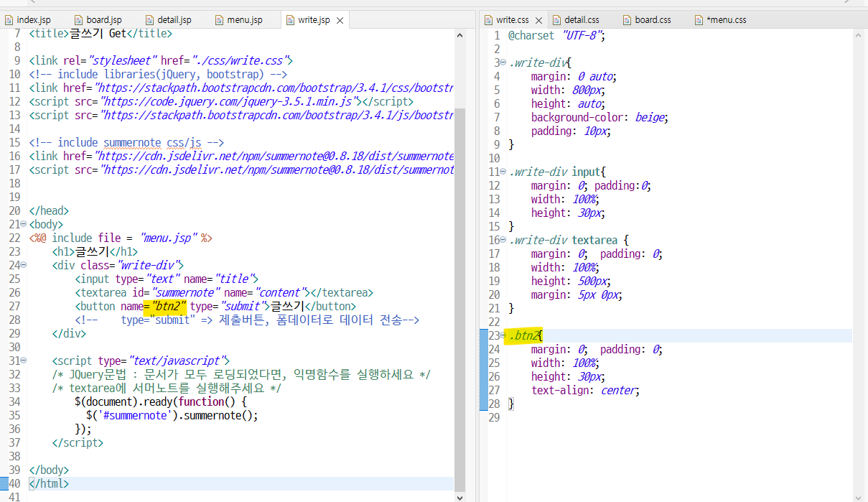This screenshot has height=502, width=868.
Task: Click the write.css tab file icon
Action: click(x=488, y=20)
